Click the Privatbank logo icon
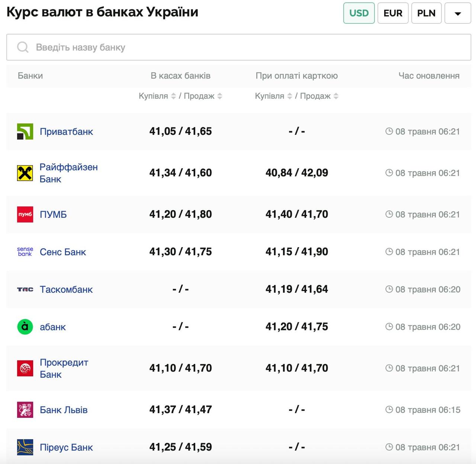The width and height of the screenshot is (476, 464). (x=25, y=132)
